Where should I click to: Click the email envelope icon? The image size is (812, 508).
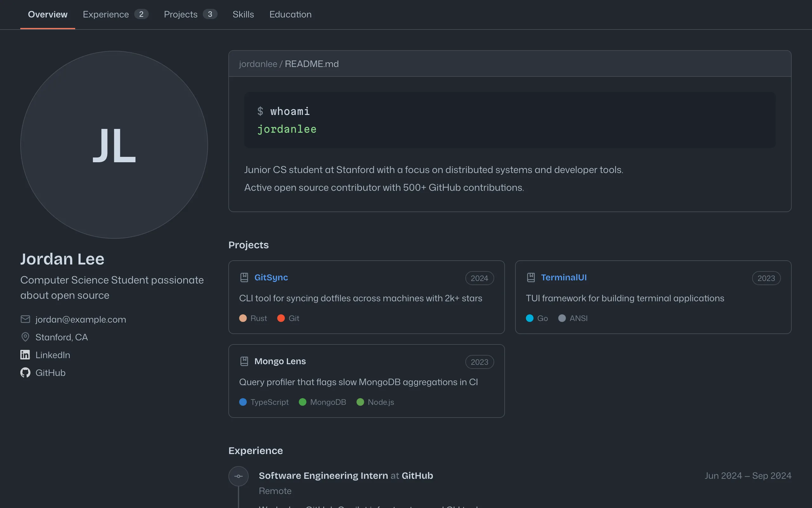click(25, 319)
